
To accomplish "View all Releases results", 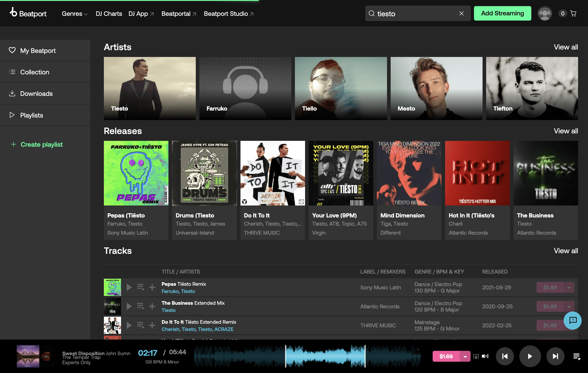I will (566, 131).
